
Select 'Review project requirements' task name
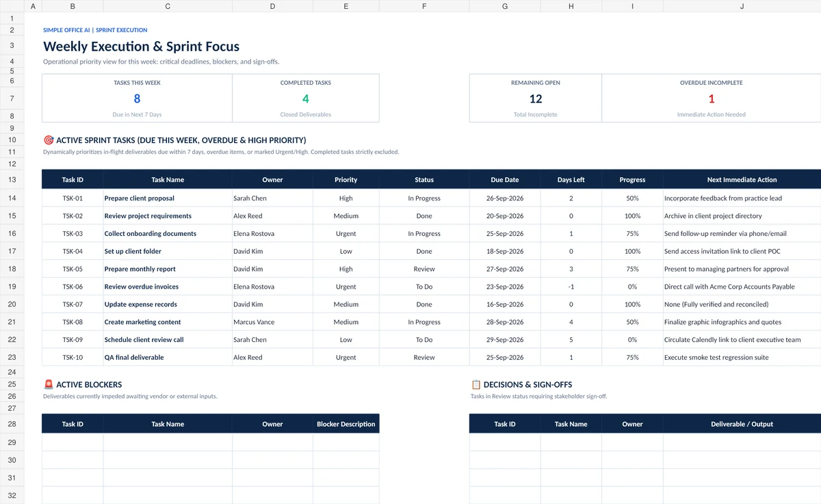coord(168,216)
